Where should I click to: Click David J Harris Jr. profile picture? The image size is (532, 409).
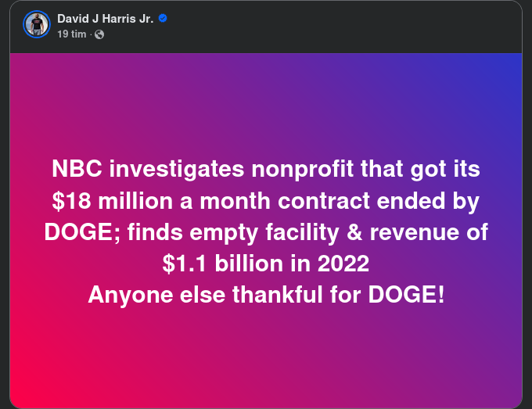[x=36, y=24]
